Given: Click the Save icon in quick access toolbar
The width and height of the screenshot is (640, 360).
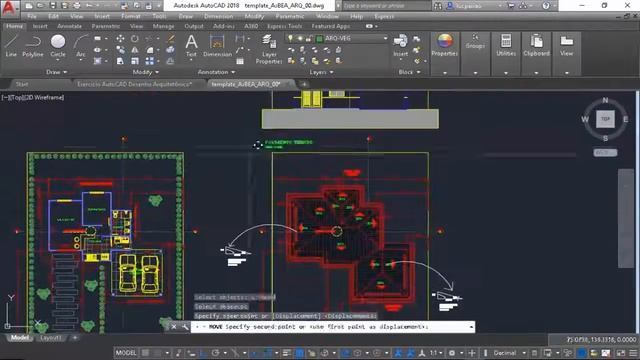Looking at the screenshot, I should coord(53,6).
